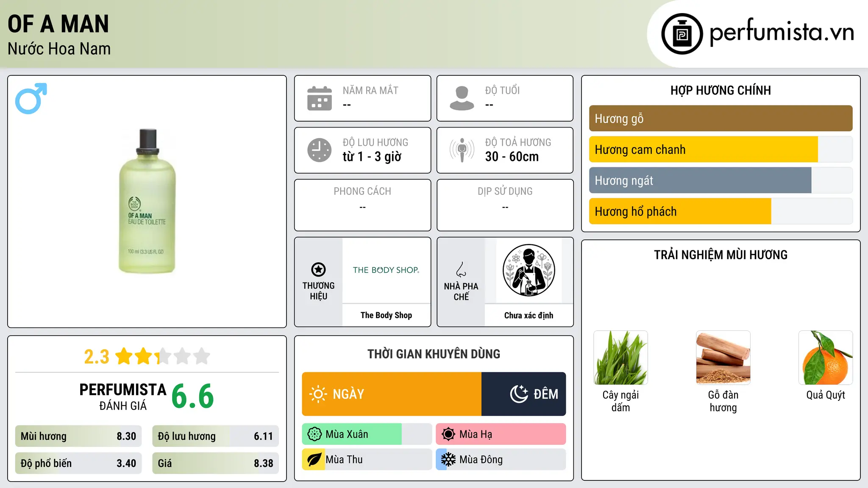Click the Chưa xác định perfumer label
The image size is (868, 488).
click(529, 315)
